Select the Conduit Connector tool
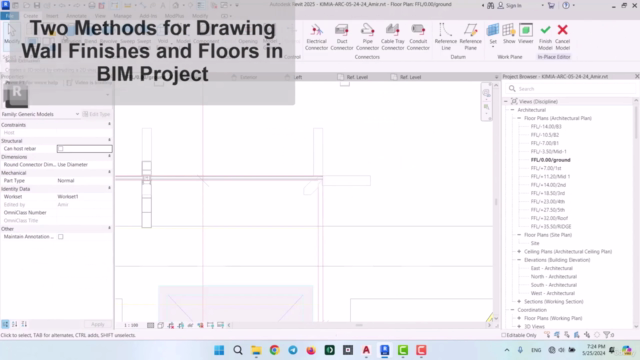640x360 pixels. coord(418,37)
